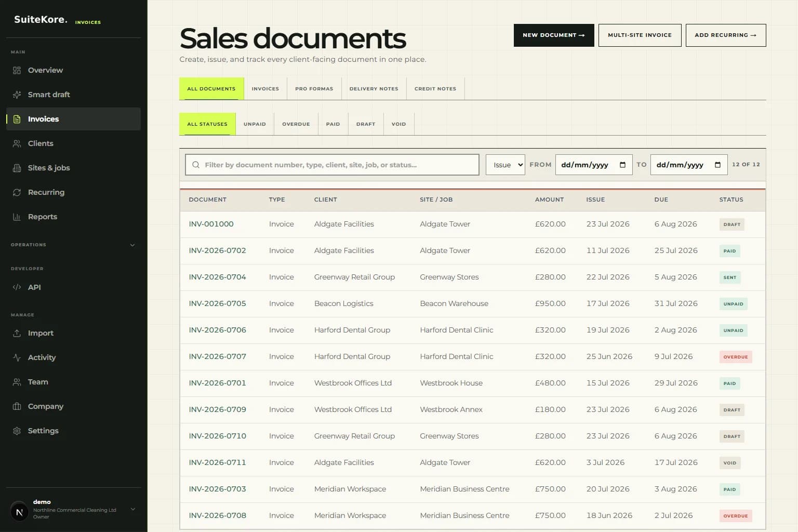Filter by Void status tab

(x=398, y=124)
